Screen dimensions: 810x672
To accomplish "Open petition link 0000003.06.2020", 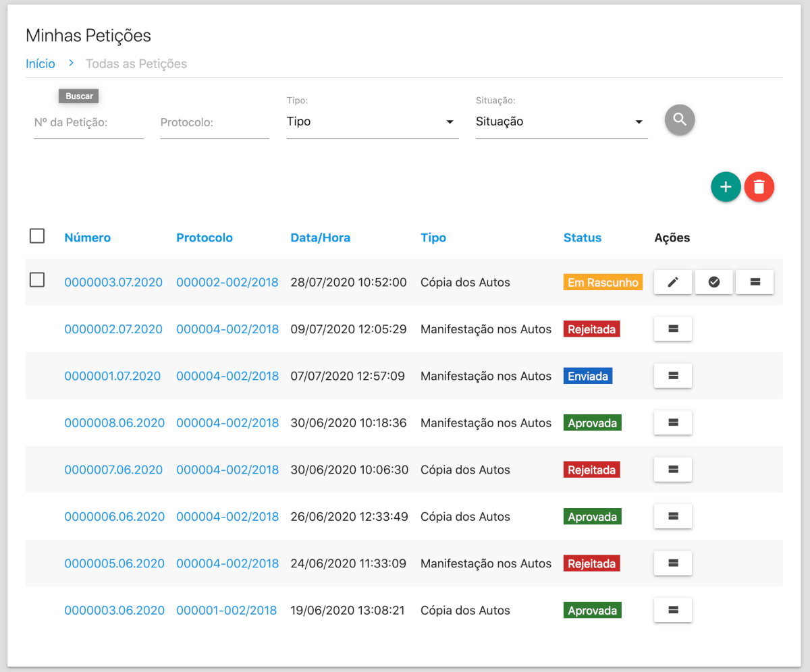I will click(115, 611).
